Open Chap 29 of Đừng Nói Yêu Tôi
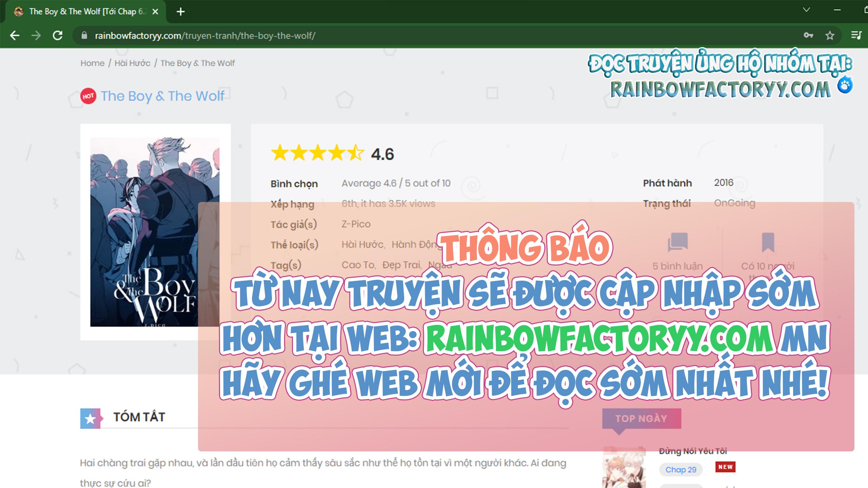The image size is (868, 488). click(682, 470)
